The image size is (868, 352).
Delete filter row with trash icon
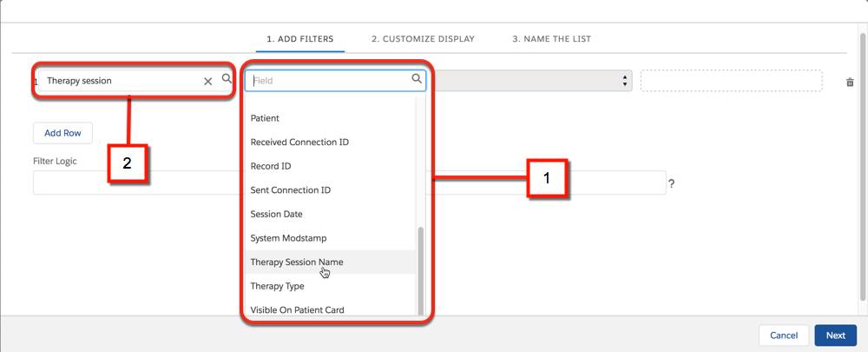850,82
